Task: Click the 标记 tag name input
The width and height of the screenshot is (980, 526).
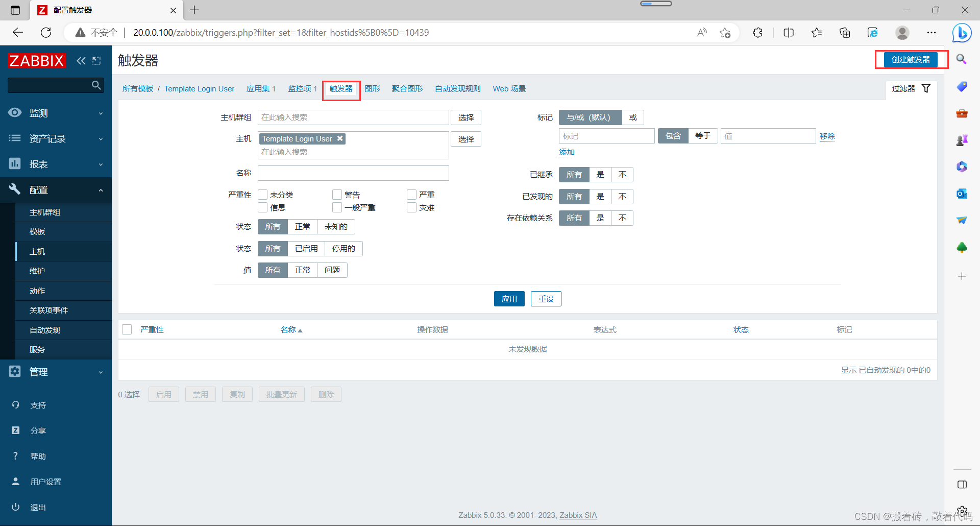Action: click(606, 136)
